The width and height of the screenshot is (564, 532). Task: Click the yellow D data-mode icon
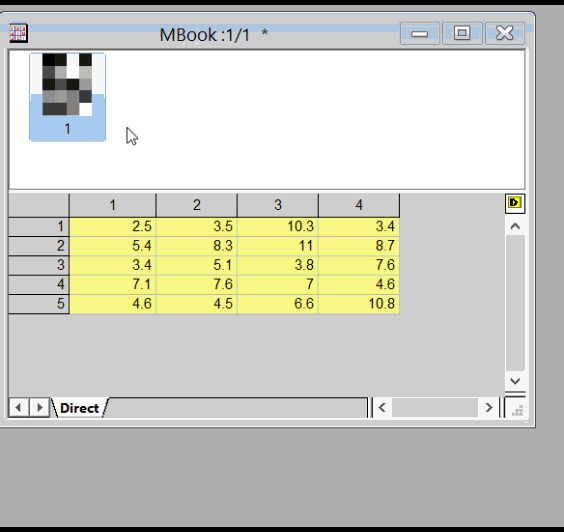515,203
